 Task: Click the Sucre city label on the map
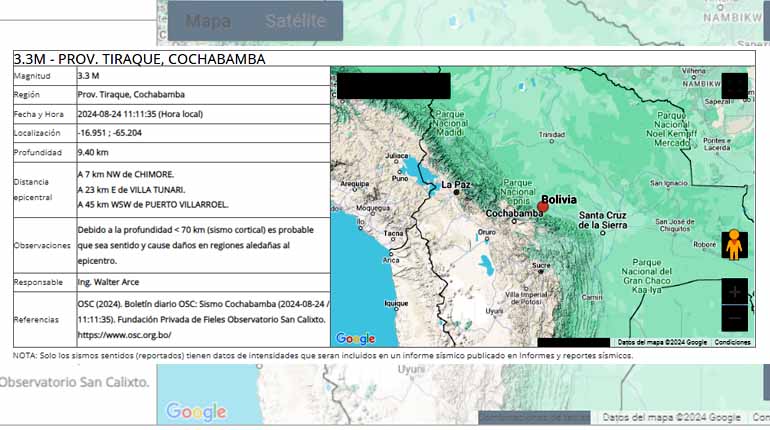point(541,266)
